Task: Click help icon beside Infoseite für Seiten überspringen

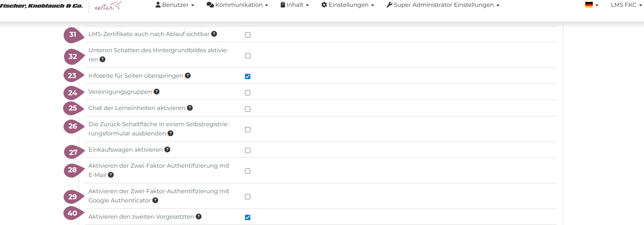Action: [188, 76]
